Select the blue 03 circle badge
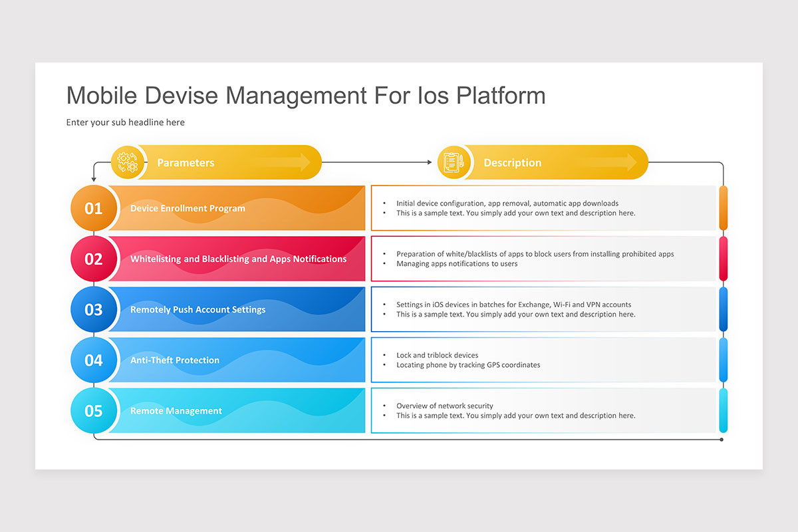Viewport: 798px width, 532px height. pos(94,309)
